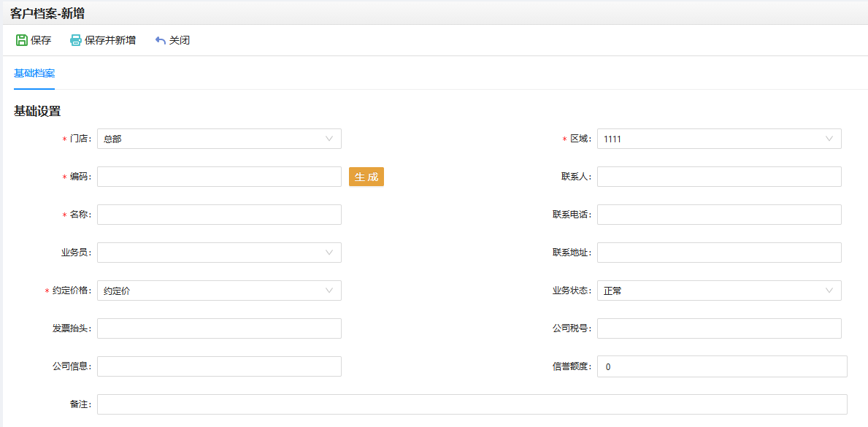Open the 业务员 salesperson dropdown
The width and height of the screenshot is (868, 427).
point(219,253)
